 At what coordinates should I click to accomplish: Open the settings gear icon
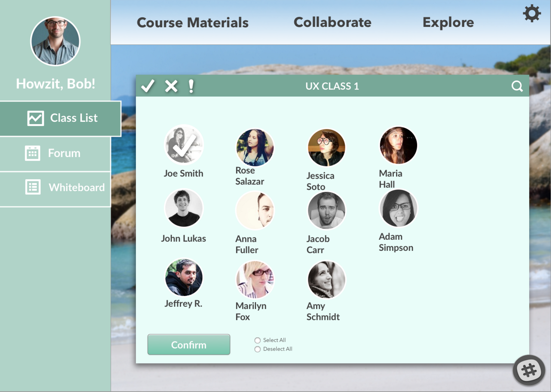pyautogui.click(x=532, y=14)
